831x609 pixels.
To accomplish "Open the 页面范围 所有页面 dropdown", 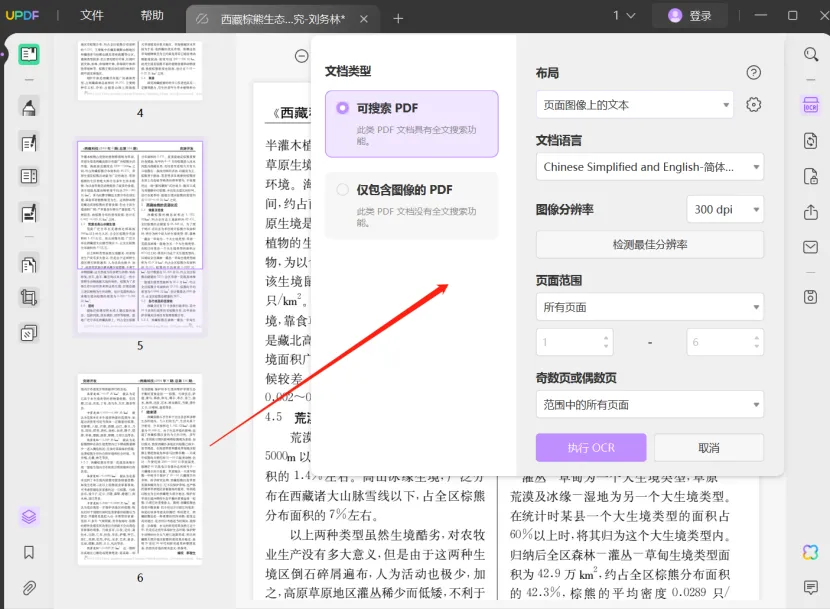I will 649,307.
